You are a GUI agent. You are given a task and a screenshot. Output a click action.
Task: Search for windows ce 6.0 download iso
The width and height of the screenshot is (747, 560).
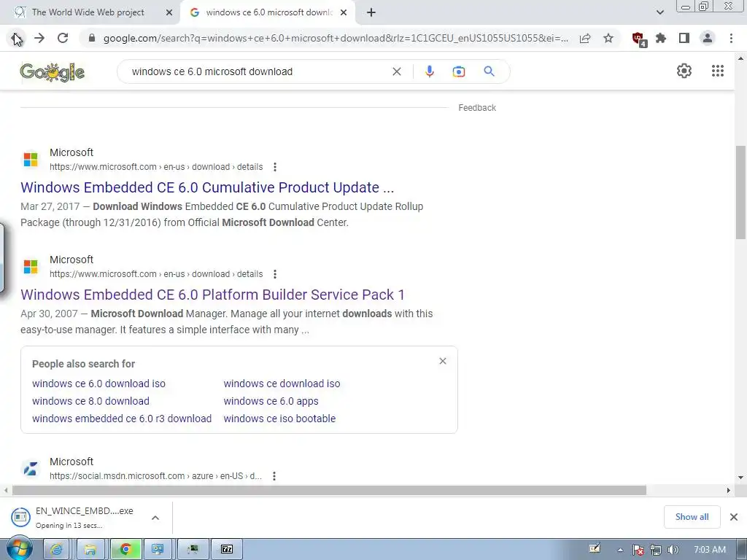point(98,384)
